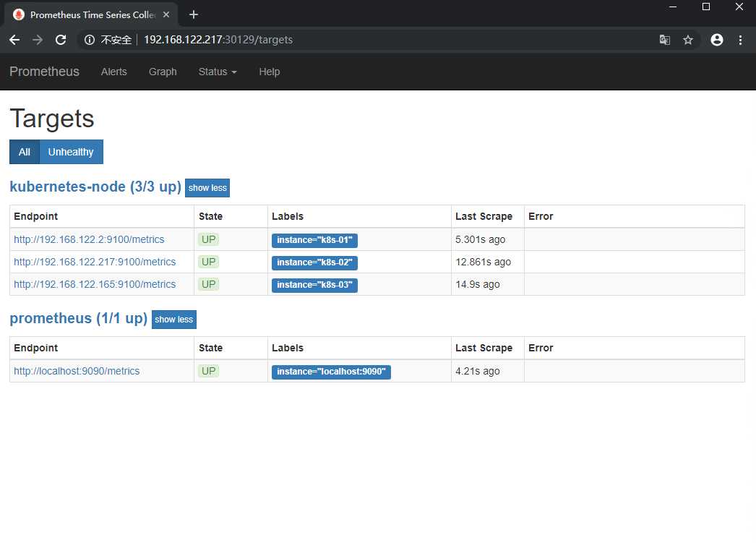The image size is (756, 543).
Task: Select the Prometheus Time Series browser tab
Action: 91,14
